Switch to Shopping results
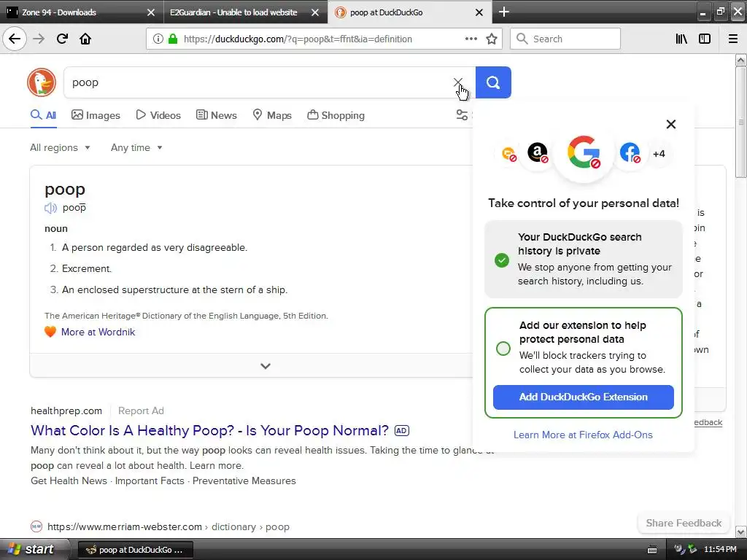The height and width of the screenshot is (560, 747). 336,115
